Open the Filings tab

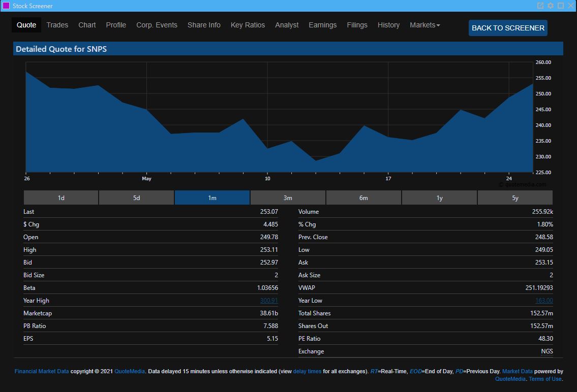357,24
